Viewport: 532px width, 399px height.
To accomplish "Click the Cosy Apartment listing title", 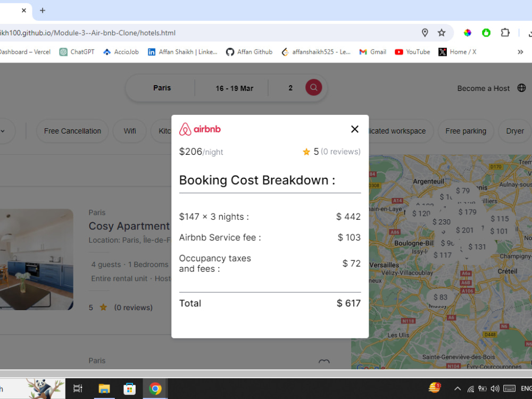I will click(x=129, y=226).
